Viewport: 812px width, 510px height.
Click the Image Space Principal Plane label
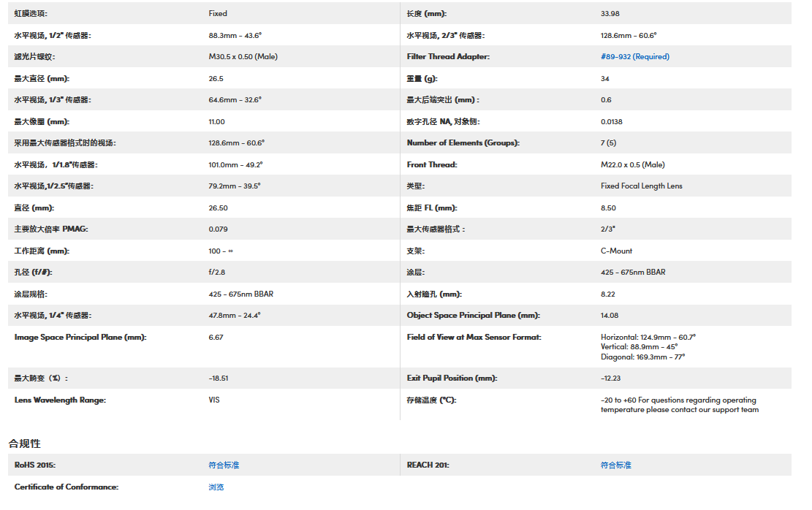pos(80,338)
